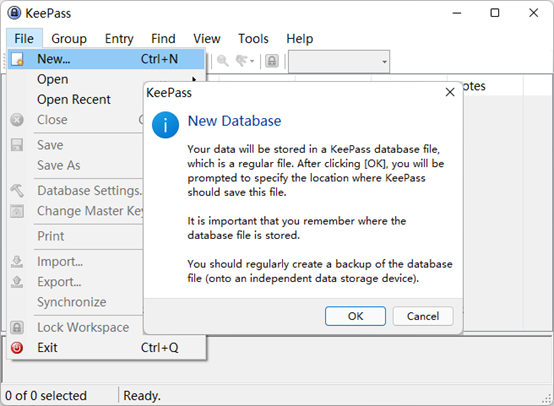Expand the Open submenu arrow
This screenshot has height=406, width=554.
coord(194,79)
